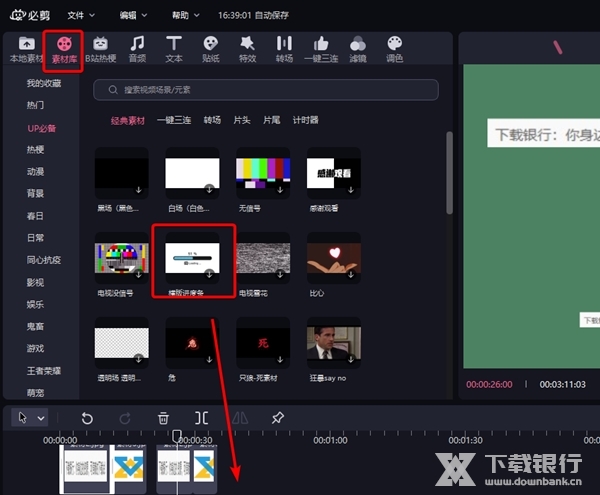Image resolution: width=600 pixels, height=495 pixels.
Task: Open the 素材库 material library icon
Action: click(x=64, y=50)
